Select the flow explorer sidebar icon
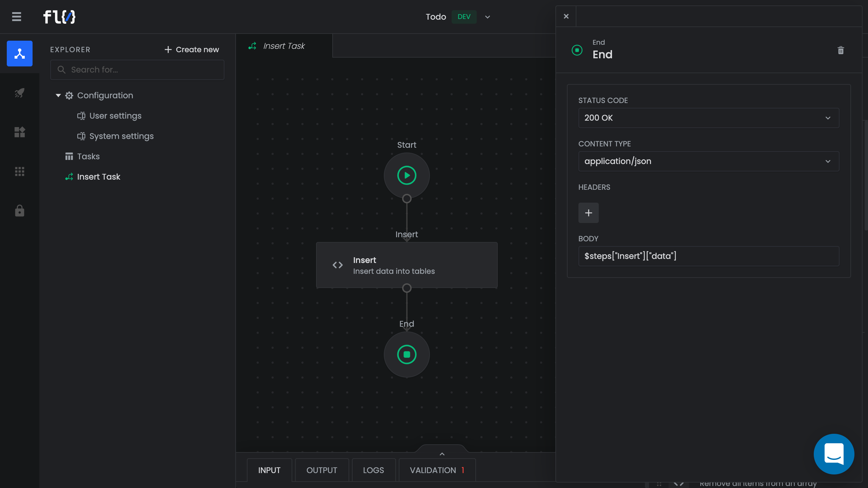This screenshot has width=868, height=488. click(20, 54)
